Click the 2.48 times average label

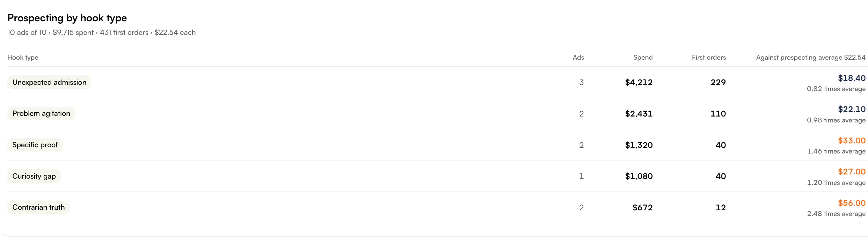(x=836, y=213)
